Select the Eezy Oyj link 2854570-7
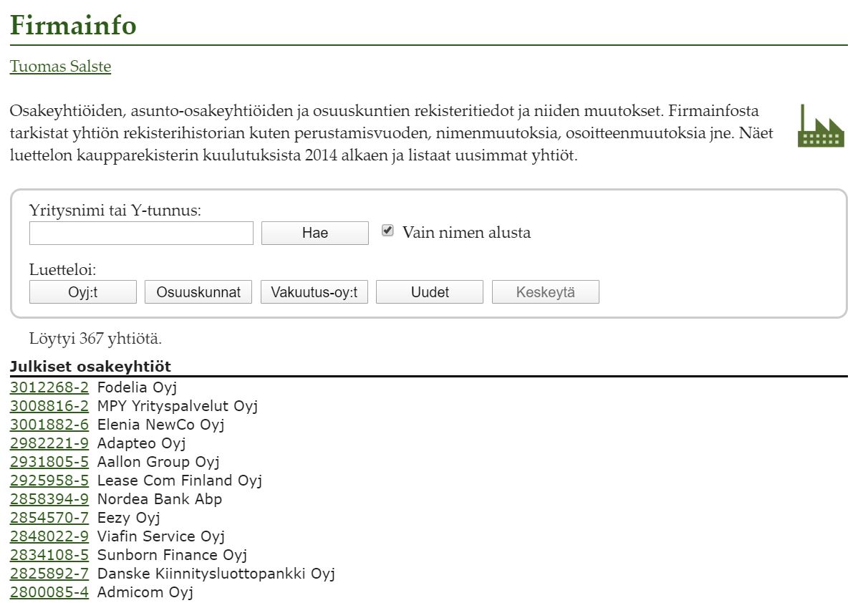The width and height of the screenshot is (868, 603). coord(49,518)
